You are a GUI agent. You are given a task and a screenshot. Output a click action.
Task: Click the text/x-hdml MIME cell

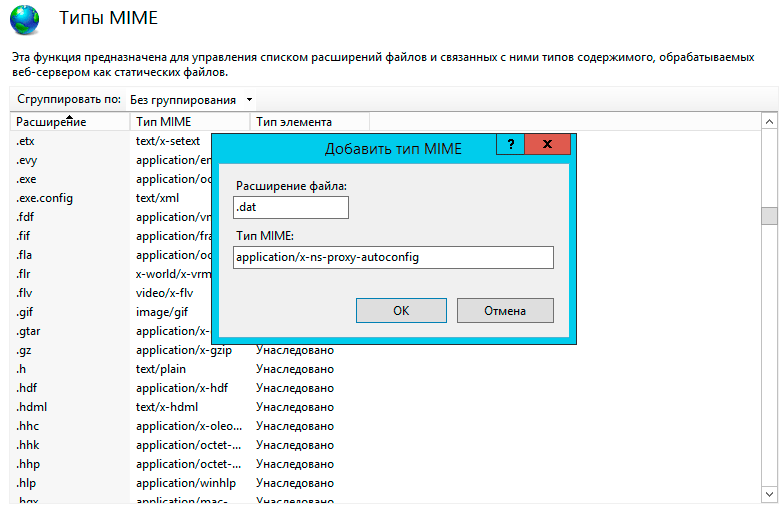[167, 407]
